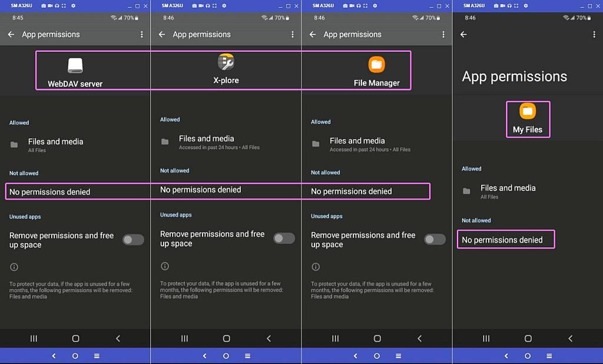The image size is (603, 364).
Task: Click the info icon on X-plore screen
Action: 165,266
